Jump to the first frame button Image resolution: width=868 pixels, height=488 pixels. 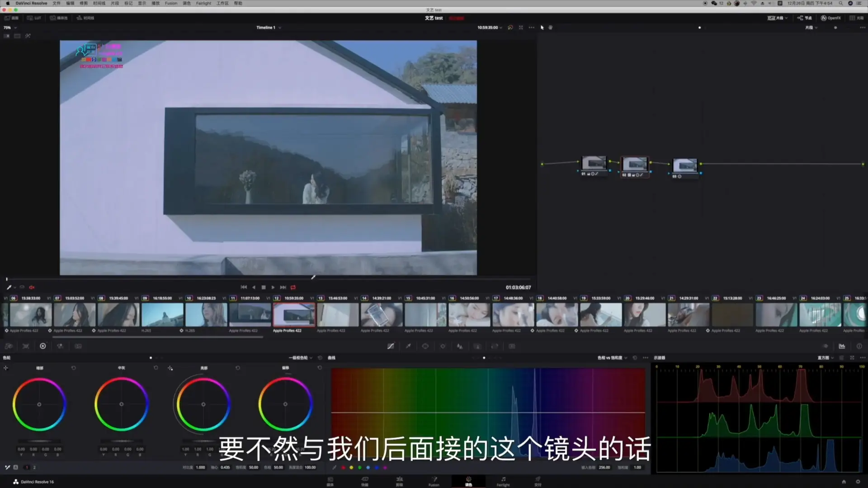click(244, 287)
